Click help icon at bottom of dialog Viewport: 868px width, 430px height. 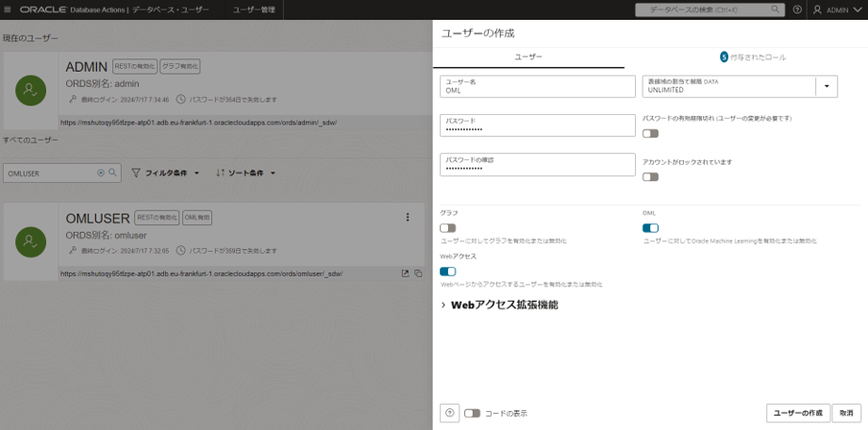[450, 413]
